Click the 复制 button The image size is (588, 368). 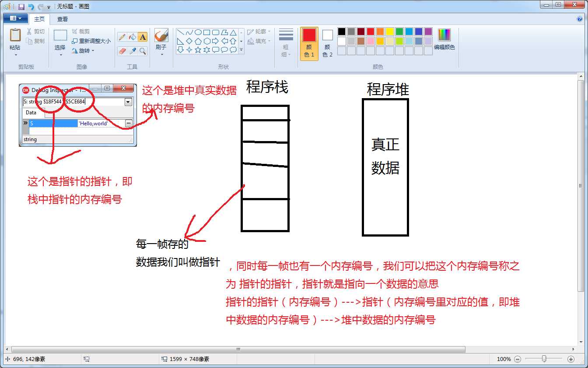(x=35, y=41)
